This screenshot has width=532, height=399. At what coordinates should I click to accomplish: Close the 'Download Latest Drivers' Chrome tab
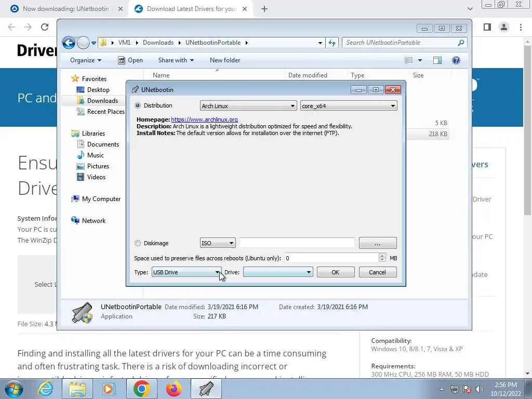click(x=245, y=9)
